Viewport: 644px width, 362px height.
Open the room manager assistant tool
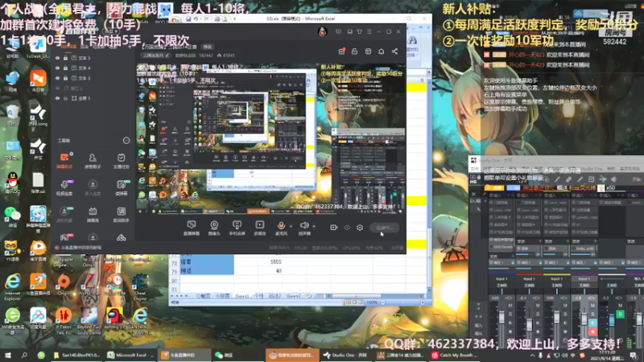point(93,160)
